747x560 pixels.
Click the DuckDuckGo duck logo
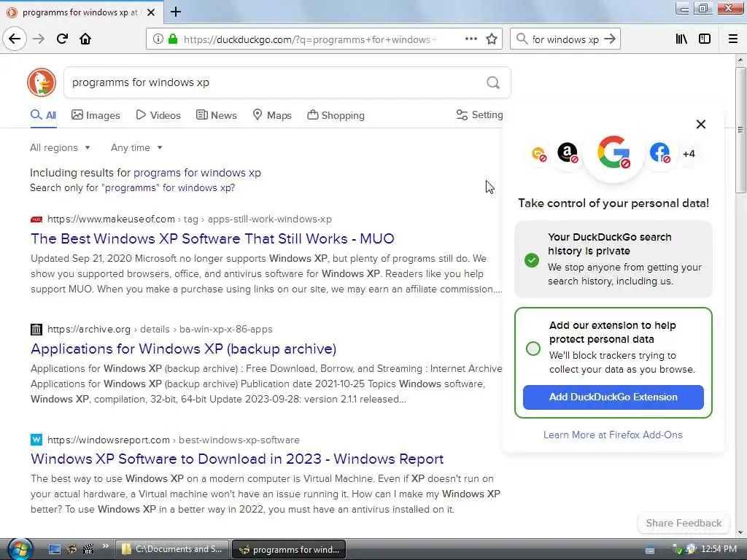tap(42, 82)
